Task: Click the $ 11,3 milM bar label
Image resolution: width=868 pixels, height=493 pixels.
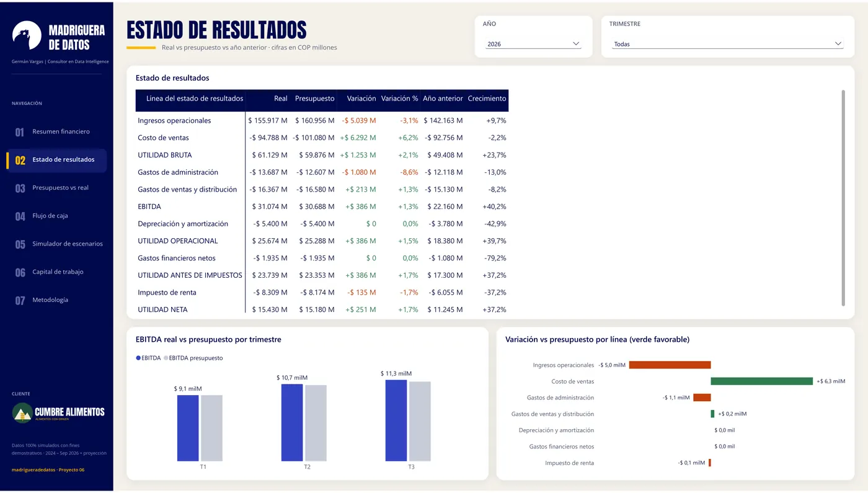Action: pos(396,373)
